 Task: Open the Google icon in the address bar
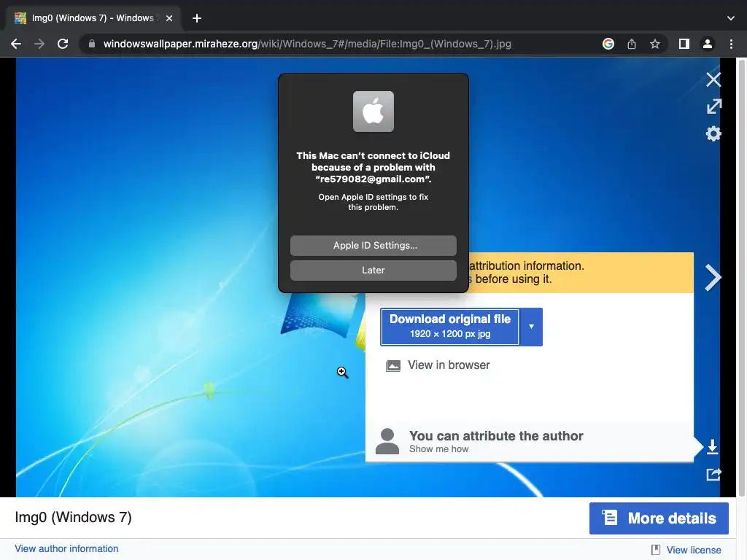tap(608, 44)
